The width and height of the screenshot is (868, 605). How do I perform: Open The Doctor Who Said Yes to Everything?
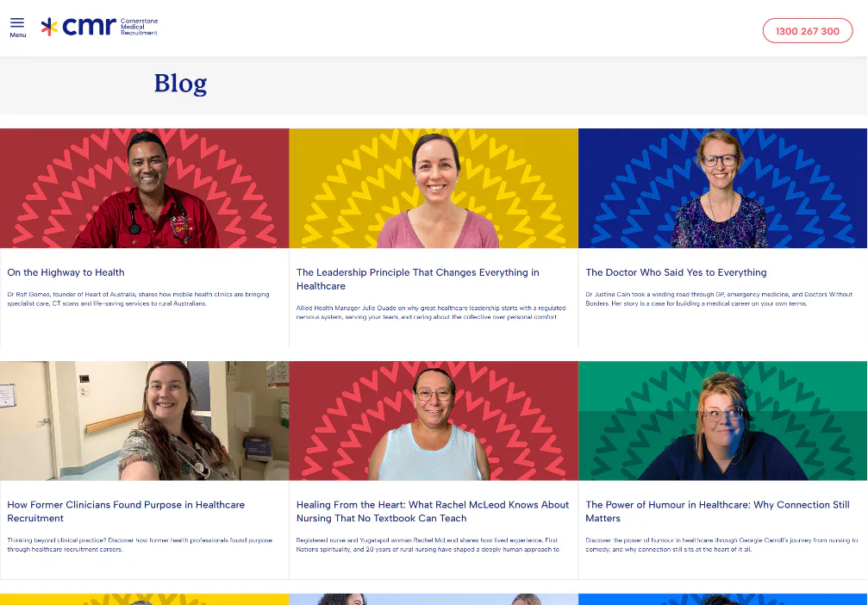[x=676, y=272]
